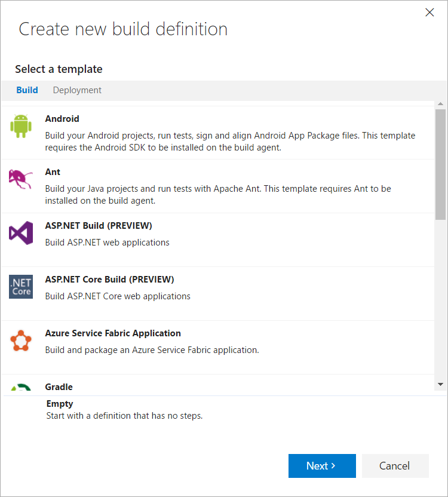Screen dimensions: 448x497
Task: Choose ASP.NET Core Build (PREVIEW) template
Action: [110, 279]
